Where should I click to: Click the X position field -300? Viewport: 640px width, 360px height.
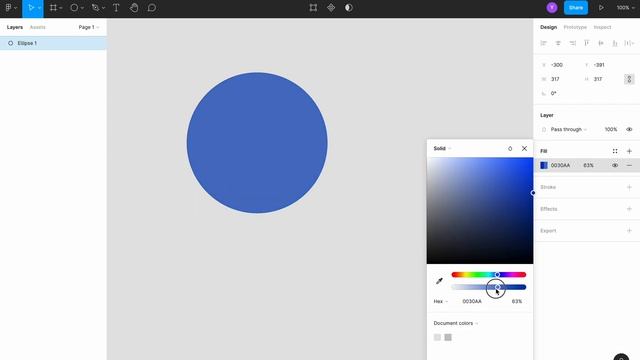coord(557,65)
